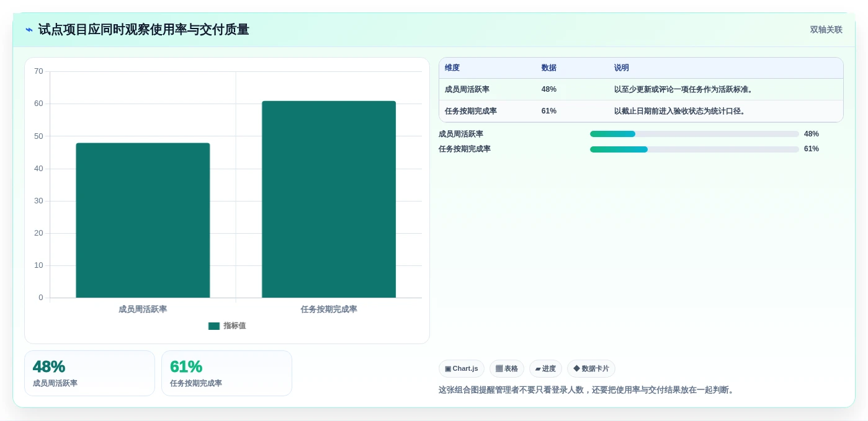This screenshot has width=868, height=421.
Task: Click the 维度 column header
Action: click(452, 68)
